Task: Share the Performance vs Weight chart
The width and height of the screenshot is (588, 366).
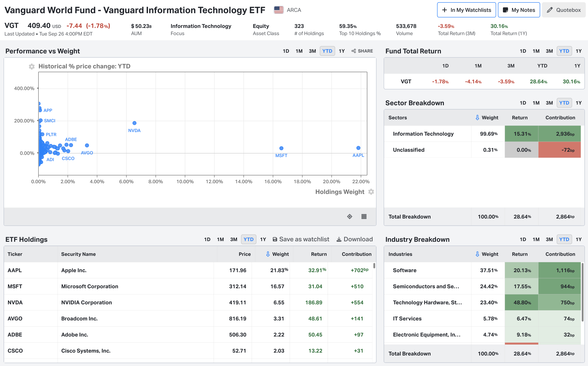Action: click(362, 51)
